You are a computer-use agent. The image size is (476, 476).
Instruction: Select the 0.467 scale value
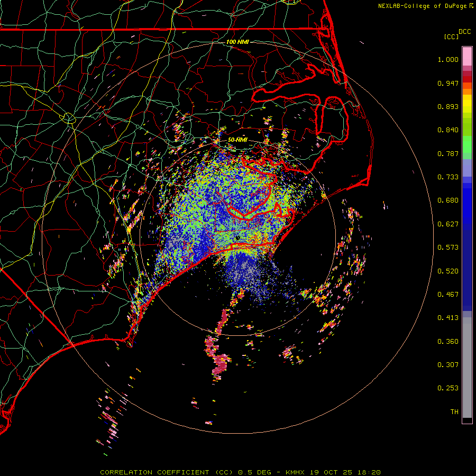pos(448,295)
